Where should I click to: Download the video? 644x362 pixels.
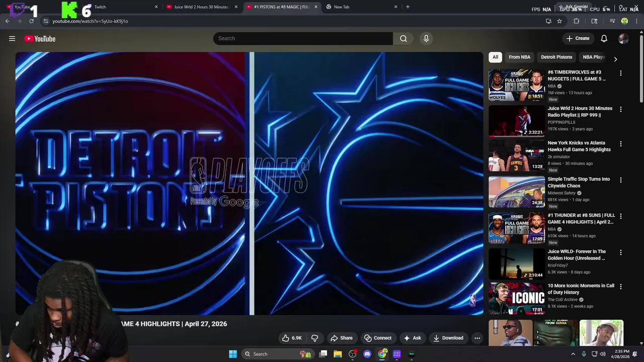[448, 338]
